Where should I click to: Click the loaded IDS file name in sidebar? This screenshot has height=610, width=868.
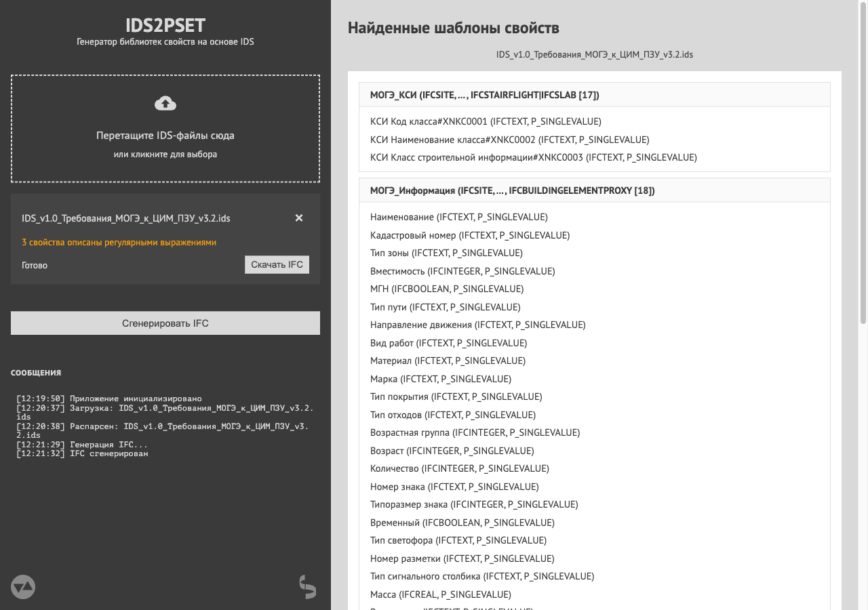coord(125,218)
